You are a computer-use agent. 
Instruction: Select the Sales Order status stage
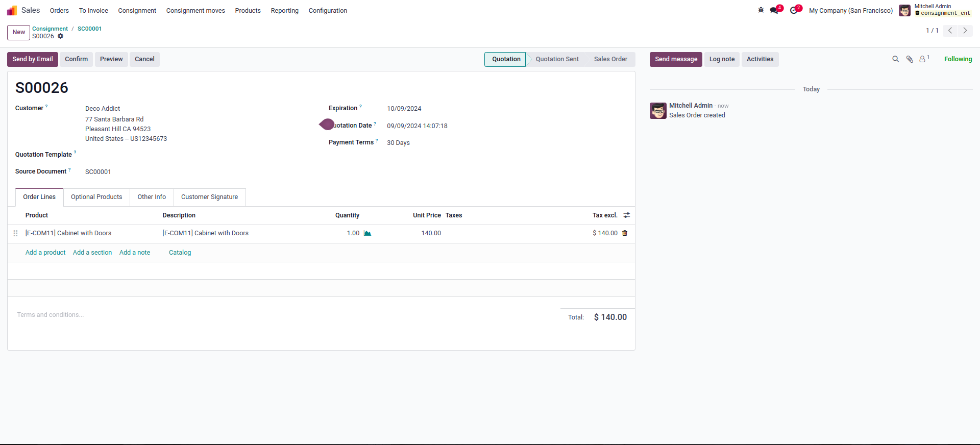click(610, 59)
